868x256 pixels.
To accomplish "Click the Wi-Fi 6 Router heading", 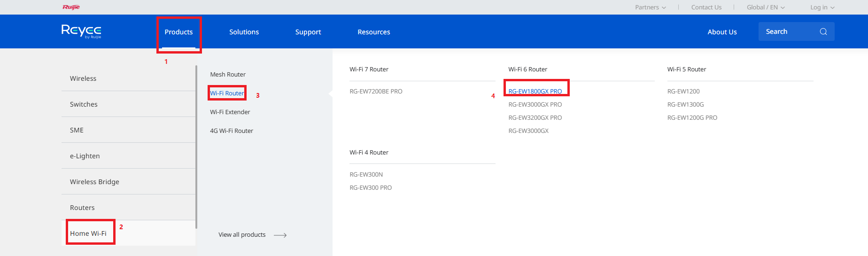I will click(527, 69).
